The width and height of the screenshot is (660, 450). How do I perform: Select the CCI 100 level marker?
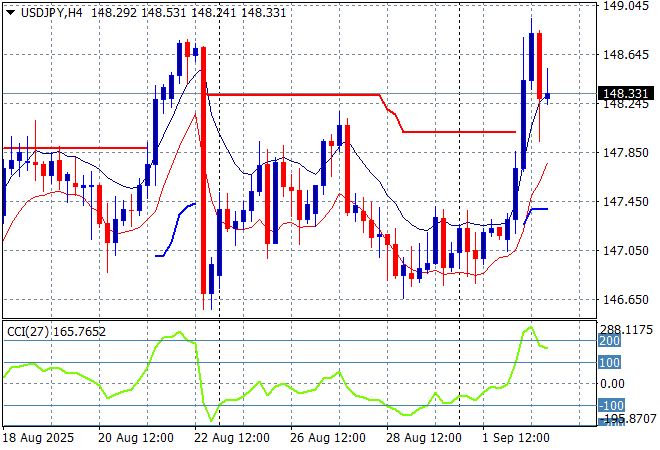(609, 362)
